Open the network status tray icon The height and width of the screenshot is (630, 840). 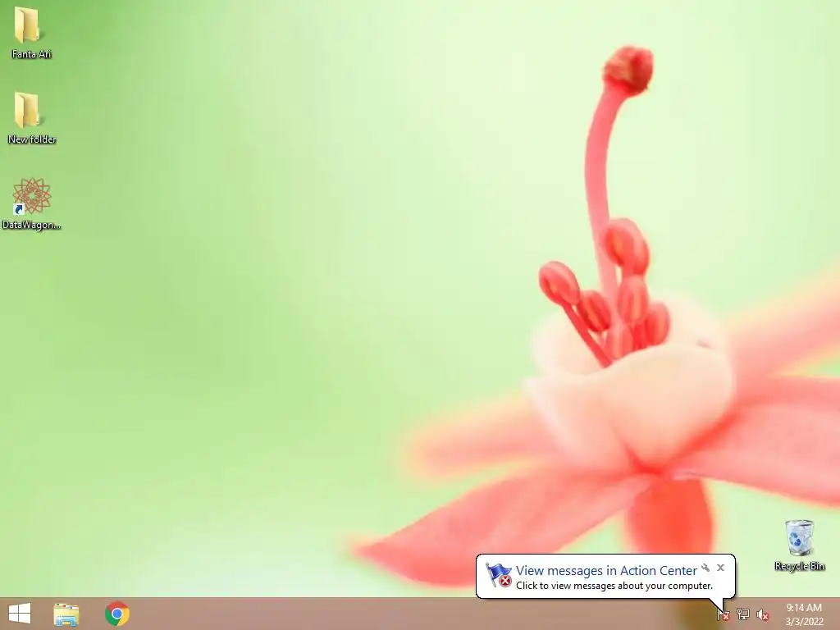pyautogui.click(x=743, y=614)
